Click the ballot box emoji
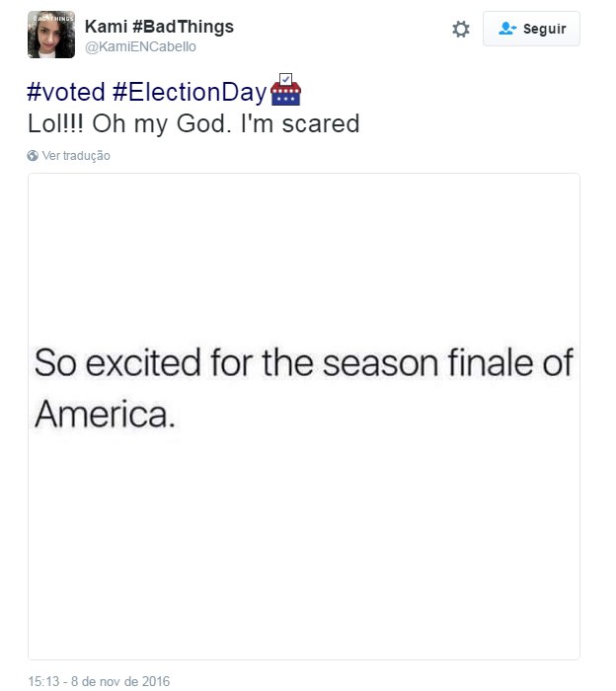Viewport: 616px width, 691px height. coord(285,90)
